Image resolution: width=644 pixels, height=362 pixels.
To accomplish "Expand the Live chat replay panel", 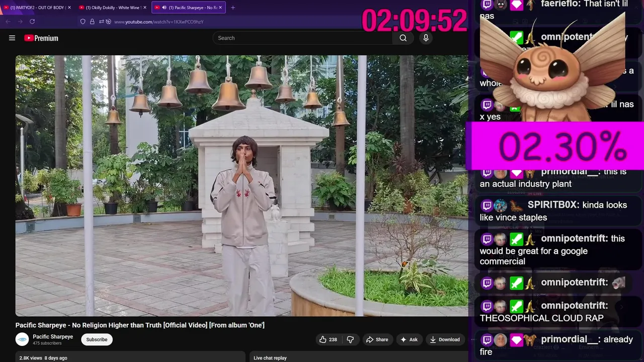I will (359, 356).
